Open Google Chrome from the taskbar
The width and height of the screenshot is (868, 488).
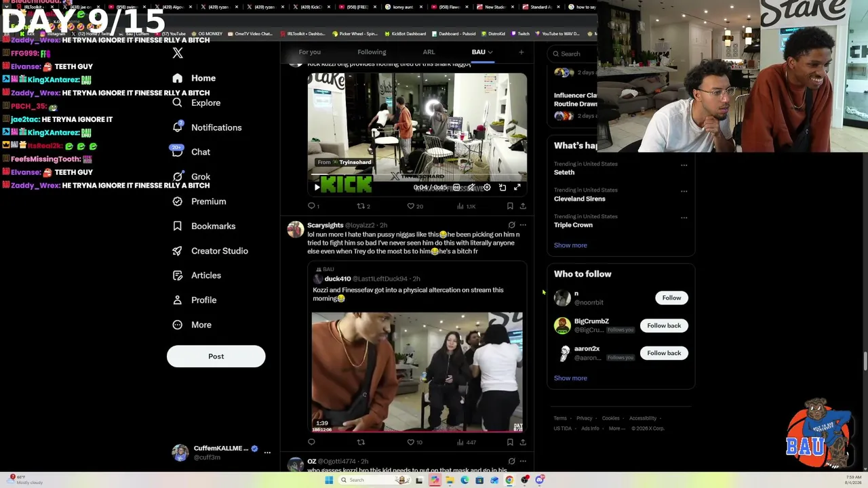click(x=509, y=480)
